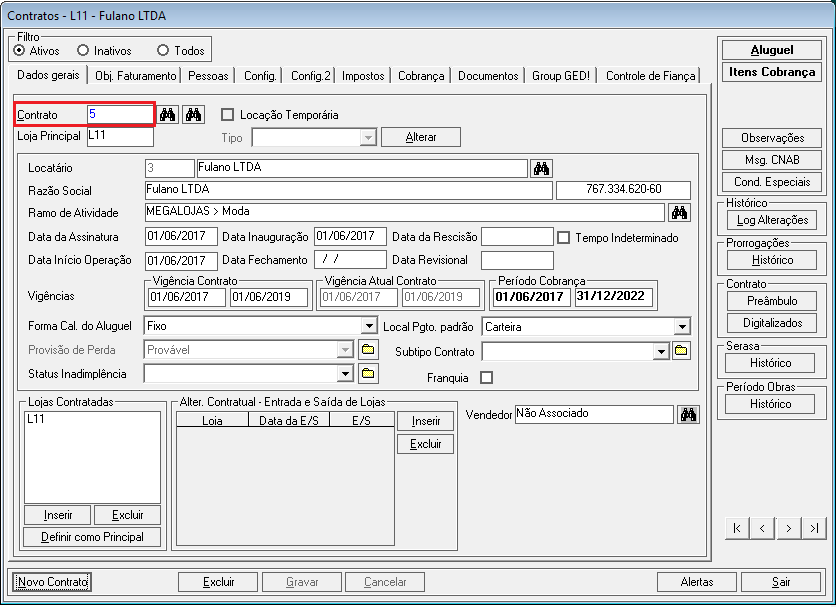
Task: Click the Itens Cobrança button
Action: pyautogui.click(x=771, y=72)
